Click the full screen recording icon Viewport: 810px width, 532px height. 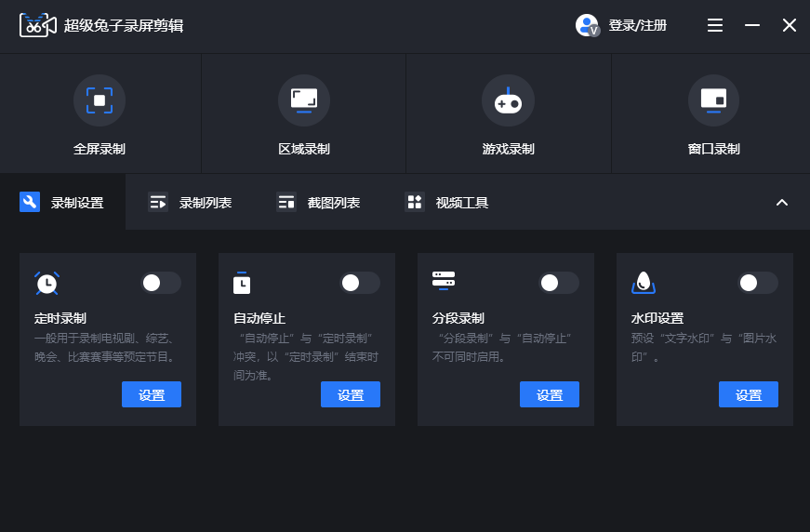click(100, 100)
